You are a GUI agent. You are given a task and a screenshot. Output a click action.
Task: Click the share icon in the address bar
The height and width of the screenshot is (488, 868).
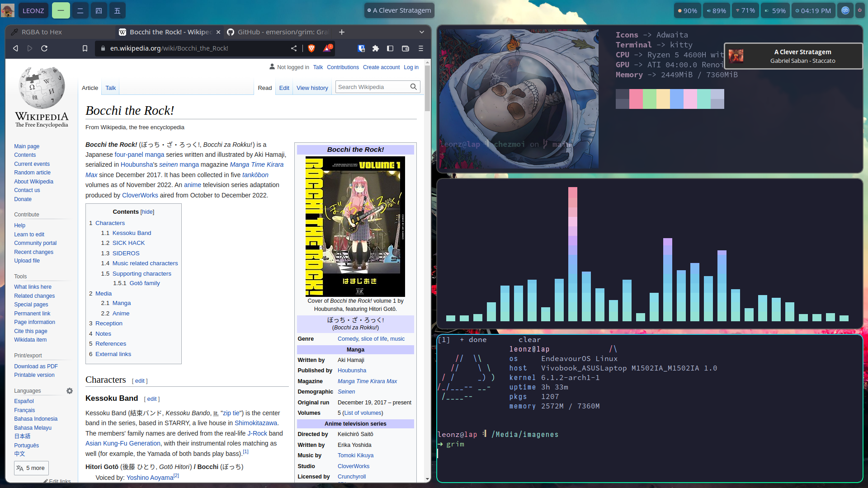[294, 48]
